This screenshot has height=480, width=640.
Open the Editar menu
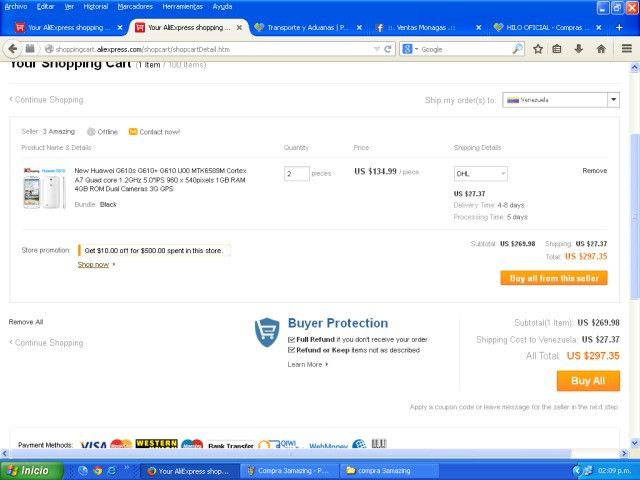tap(45, 7)
